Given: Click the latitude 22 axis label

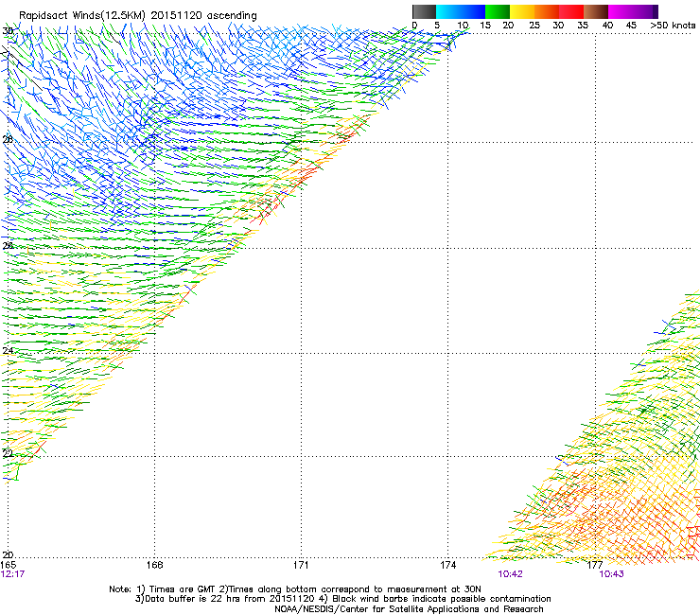Looking at the screenshot, I should coord(8,453).
